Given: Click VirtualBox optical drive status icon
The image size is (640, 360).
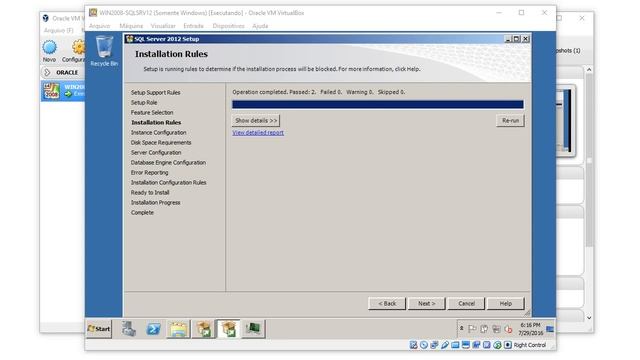Looking at the screenshot, I should pos(424,345).
